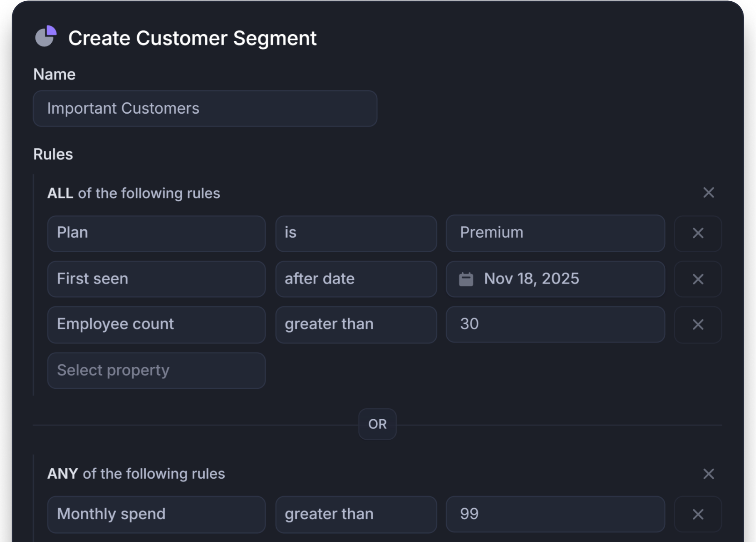Image resolution: width=756 pixels, height=542 pixels.
Task: Delete the ALL rules group
Action: [x=709, y=193]
